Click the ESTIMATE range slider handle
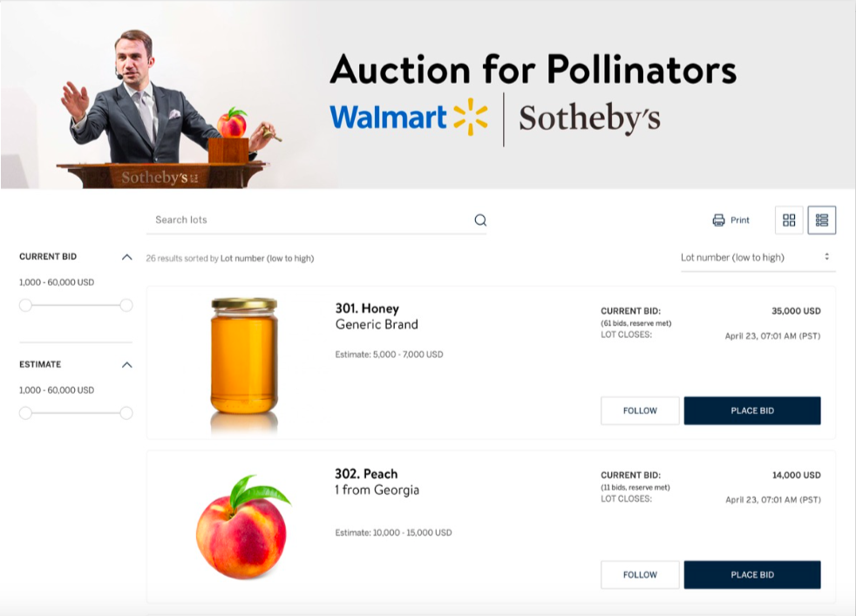This screenshot has width=856, height=616. (x=24, y=414)
